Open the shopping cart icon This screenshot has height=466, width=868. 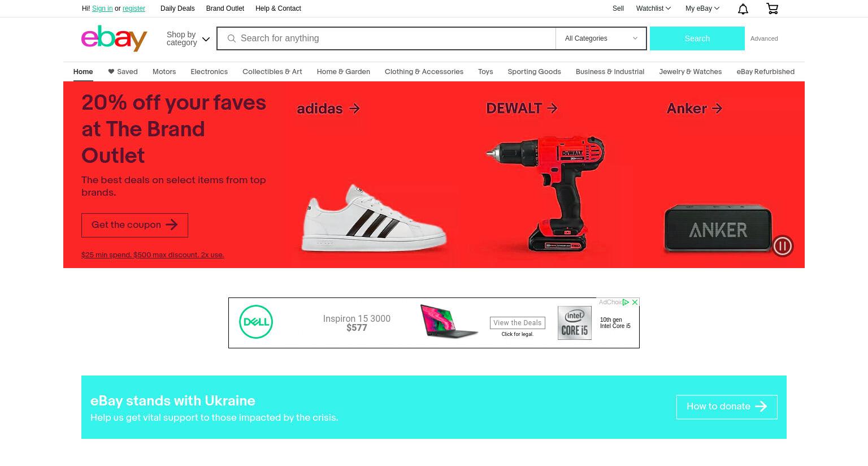(x=772, y=8)
